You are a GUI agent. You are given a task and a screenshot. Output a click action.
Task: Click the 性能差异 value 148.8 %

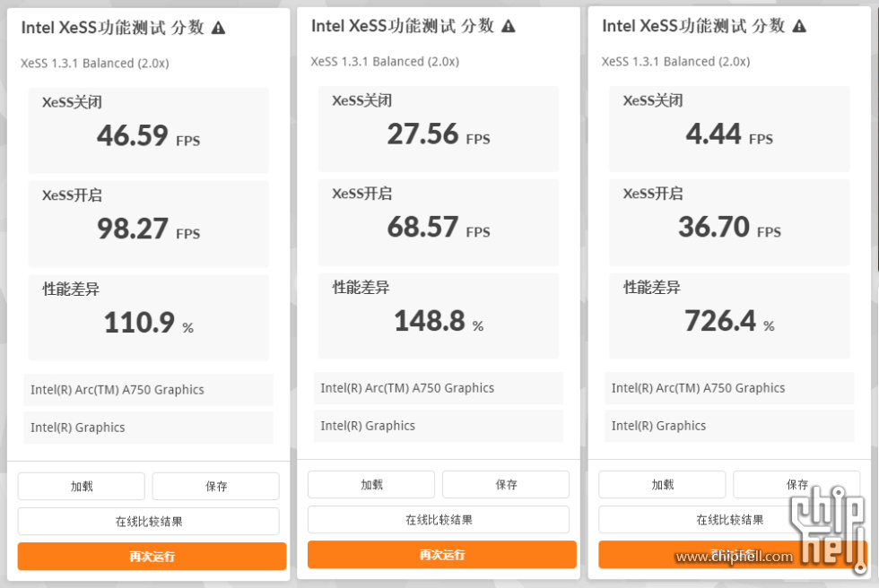tap(439, 321)
